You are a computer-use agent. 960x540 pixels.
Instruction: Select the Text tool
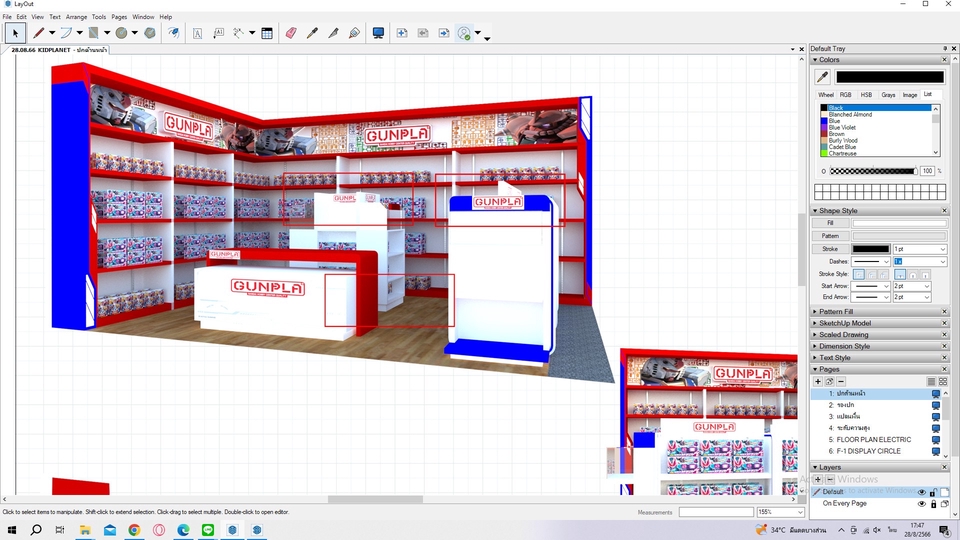197,33
